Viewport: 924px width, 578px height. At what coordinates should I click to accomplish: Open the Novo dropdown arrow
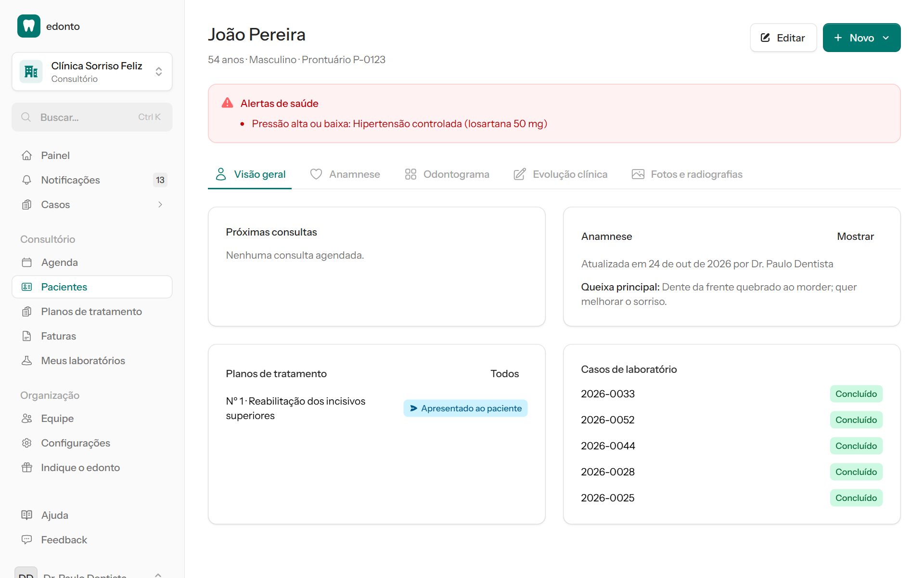pos(886,38)
